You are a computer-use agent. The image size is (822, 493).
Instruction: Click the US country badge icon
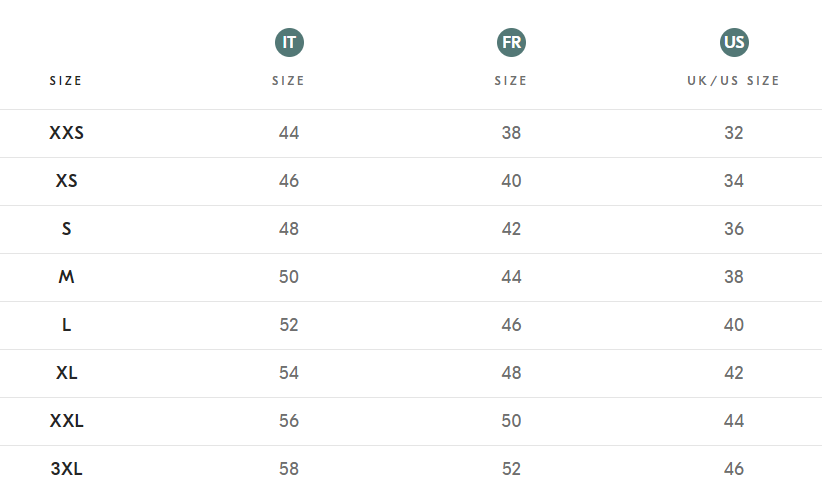(734, 42)
